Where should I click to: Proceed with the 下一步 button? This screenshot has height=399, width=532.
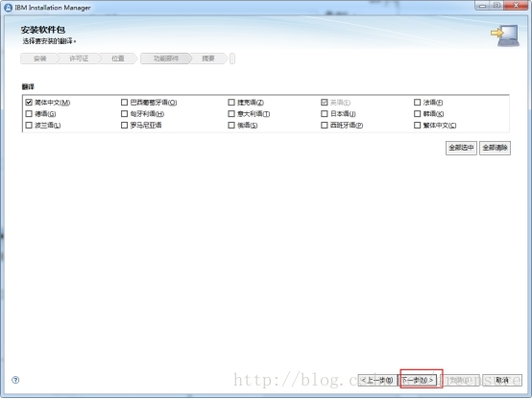click(x=418, y=380)
